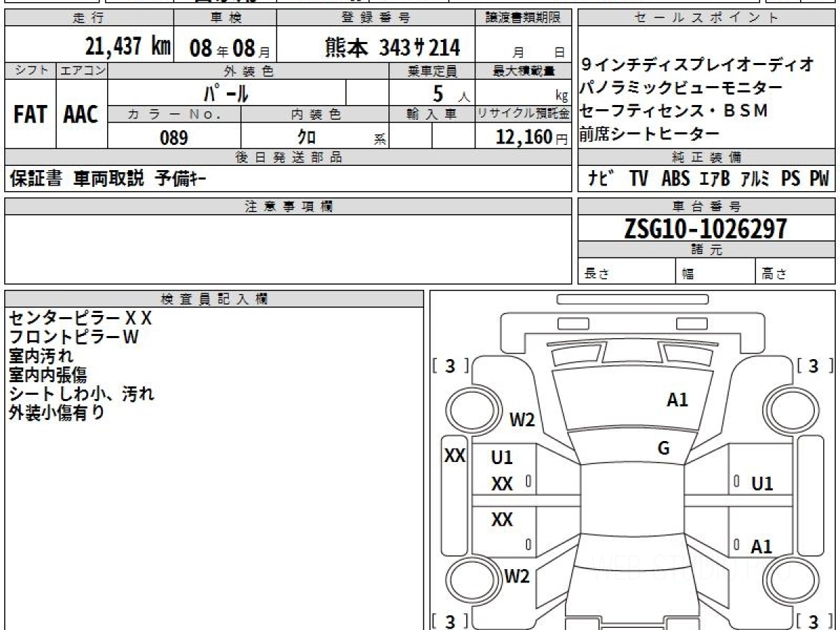The image size is (840, 630).
Task: Select the TV equipment entry
Action: click(x=638, y=179)
